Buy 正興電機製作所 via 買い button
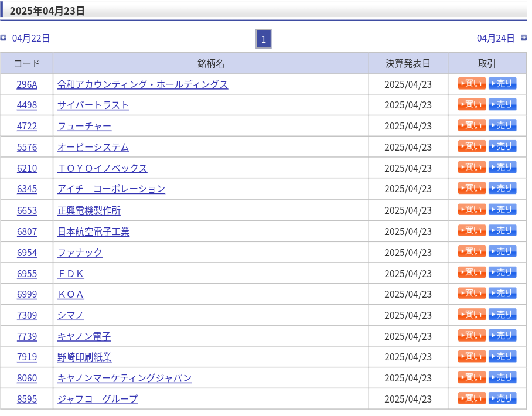This screenshot has height=416, width=532. [x=472, y=210]
